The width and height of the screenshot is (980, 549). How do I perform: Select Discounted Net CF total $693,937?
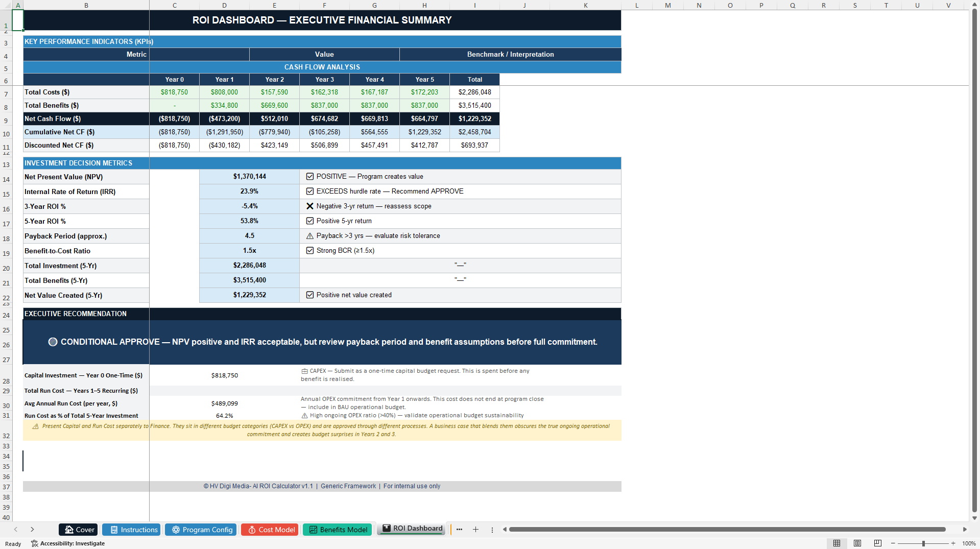[474, 146]
